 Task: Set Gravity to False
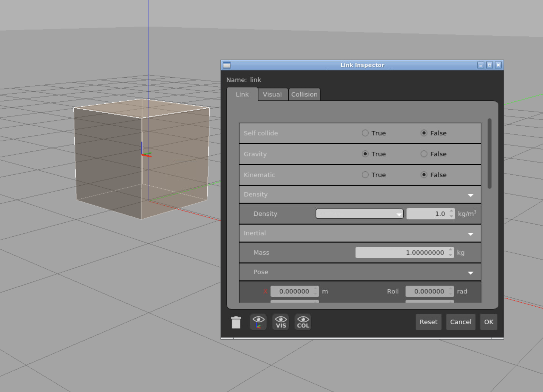click(424, 154)
